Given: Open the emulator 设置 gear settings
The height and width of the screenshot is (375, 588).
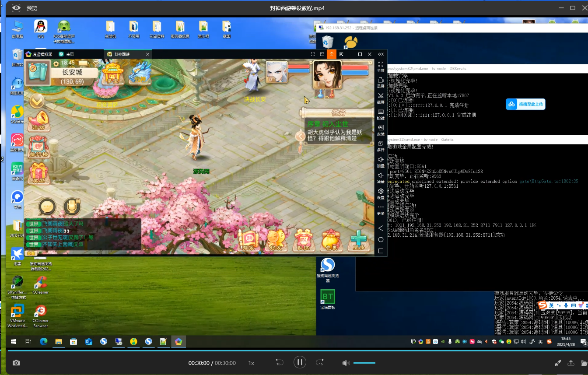Looking at the screenshot, I should click(381, 193).
